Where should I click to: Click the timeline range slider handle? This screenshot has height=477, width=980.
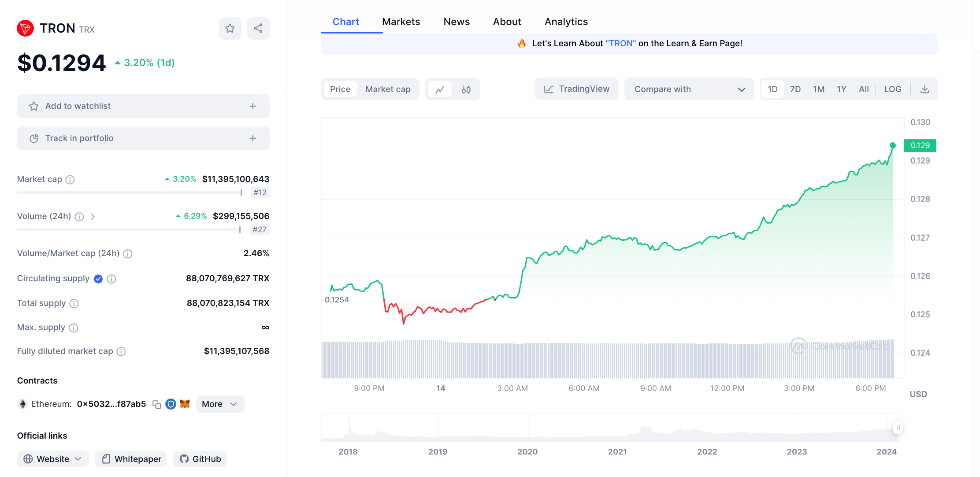tap(898, 428)
